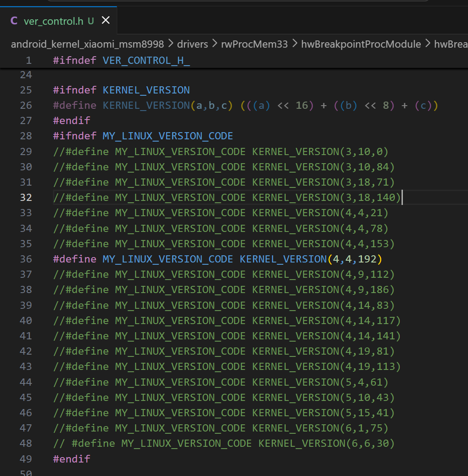Click the active define with KERNEL_VERSION(4,4,192)
468x476 pixels.
pos(217,259)
